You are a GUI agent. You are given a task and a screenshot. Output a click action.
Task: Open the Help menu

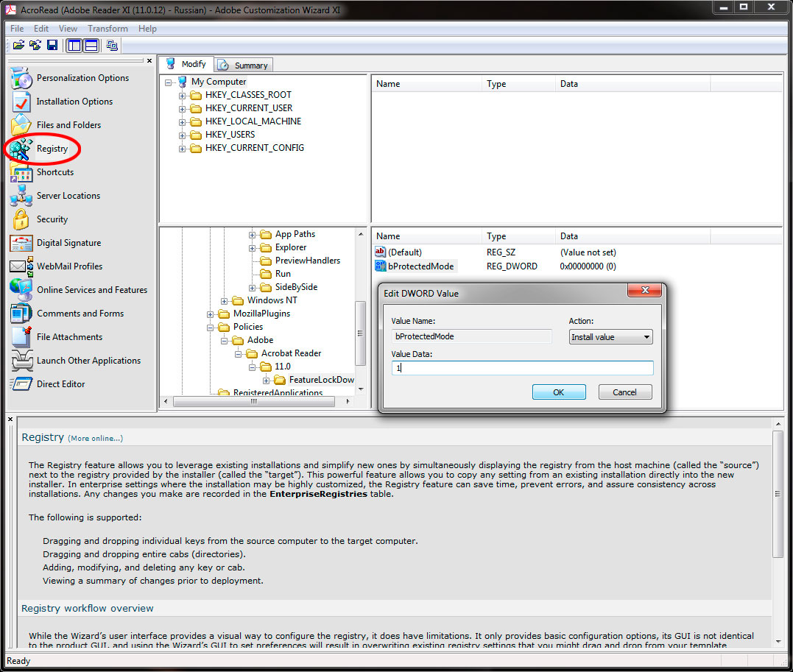tap(147, 28)
